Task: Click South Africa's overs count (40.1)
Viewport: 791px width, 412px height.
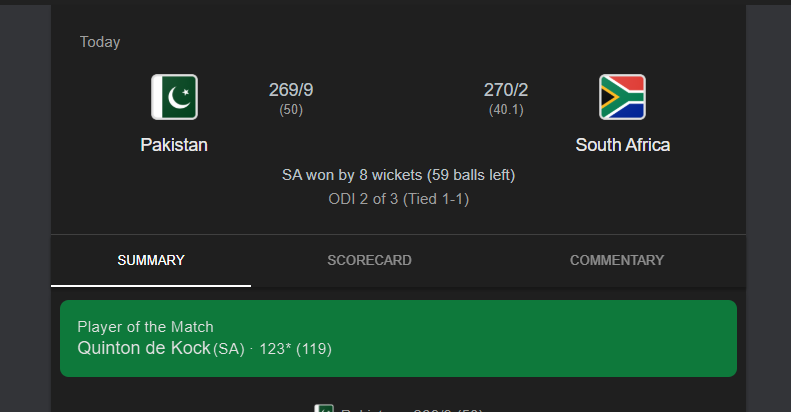Action: click(x=506, y=110)
